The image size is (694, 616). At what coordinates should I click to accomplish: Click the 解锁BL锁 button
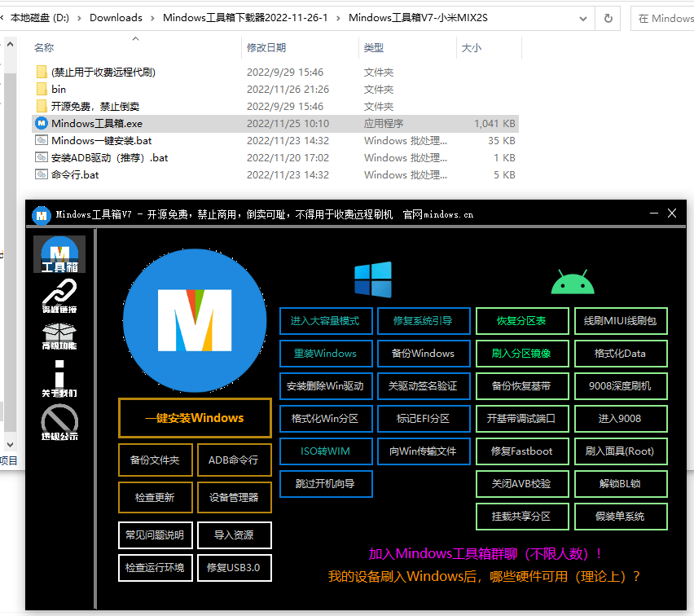(x=621, y=483)
